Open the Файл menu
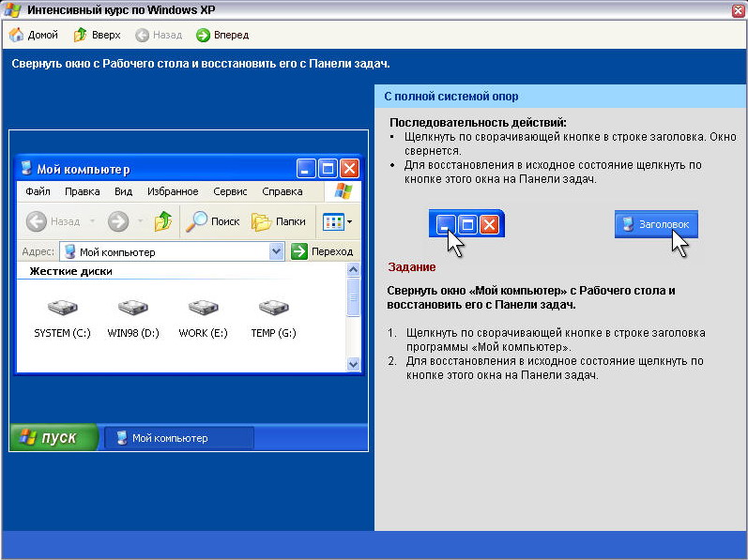The width and height of the screenshot is (748, 560). (38, 191)
